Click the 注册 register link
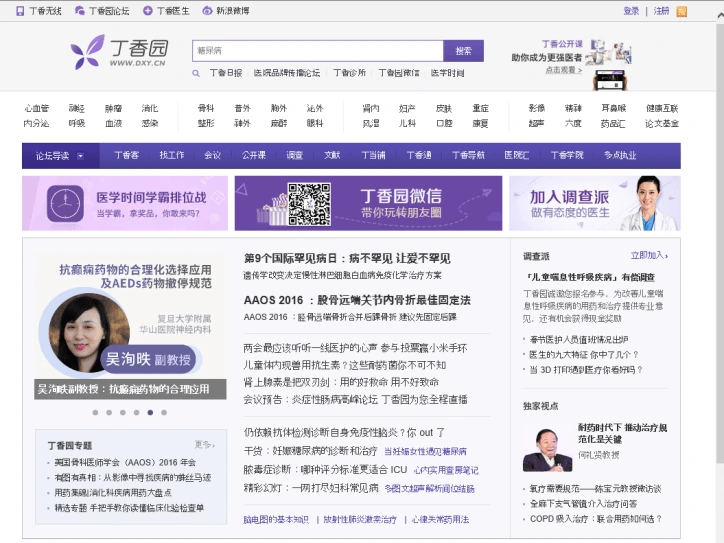Screen dimensions: 724x543 click(x=661, y=11)
